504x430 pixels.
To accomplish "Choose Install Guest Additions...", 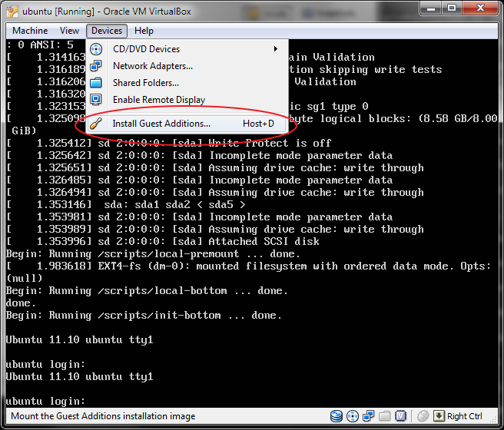I will point(187,124).
